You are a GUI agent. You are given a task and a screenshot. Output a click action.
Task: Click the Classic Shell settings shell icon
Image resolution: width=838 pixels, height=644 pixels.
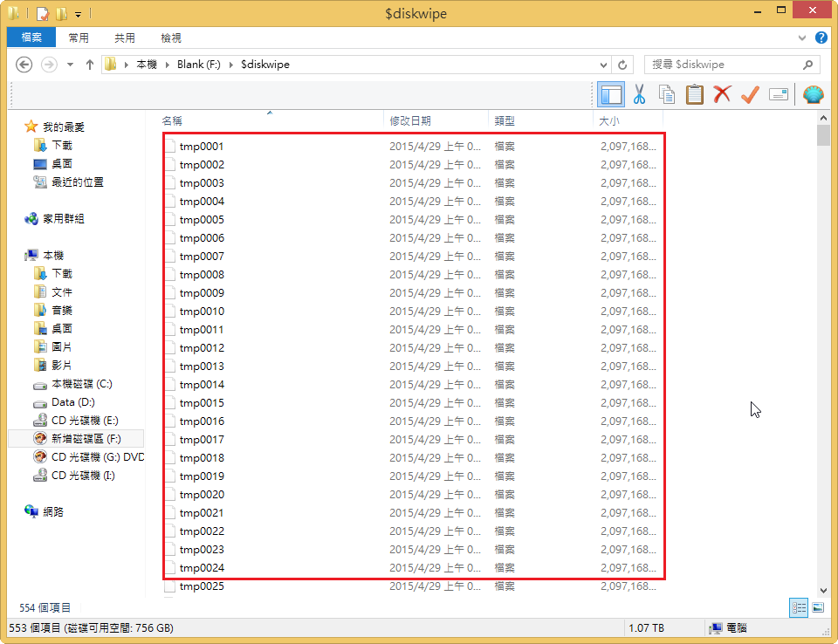[813, 94]
